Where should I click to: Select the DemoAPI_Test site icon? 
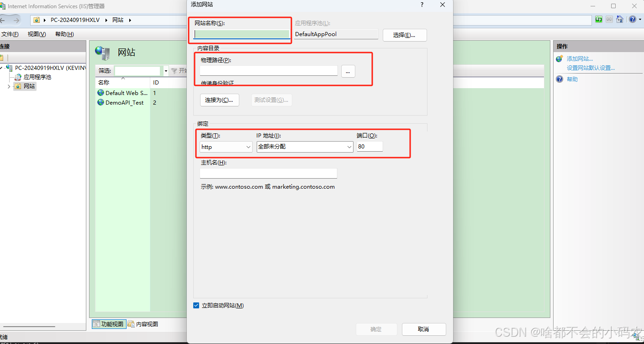point(100,102)
